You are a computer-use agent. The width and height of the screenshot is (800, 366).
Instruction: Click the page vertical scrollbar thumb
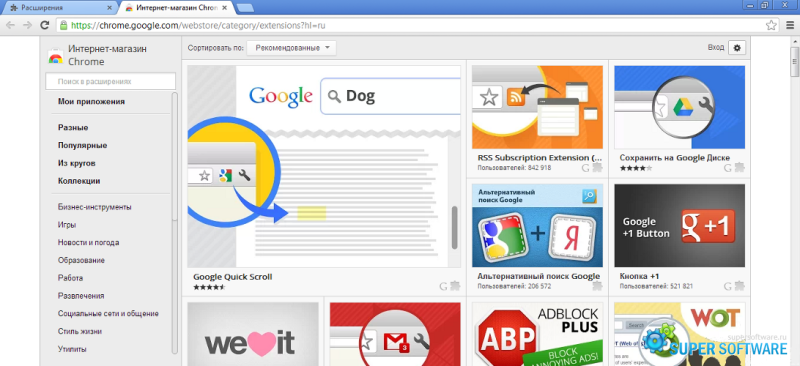794,62
